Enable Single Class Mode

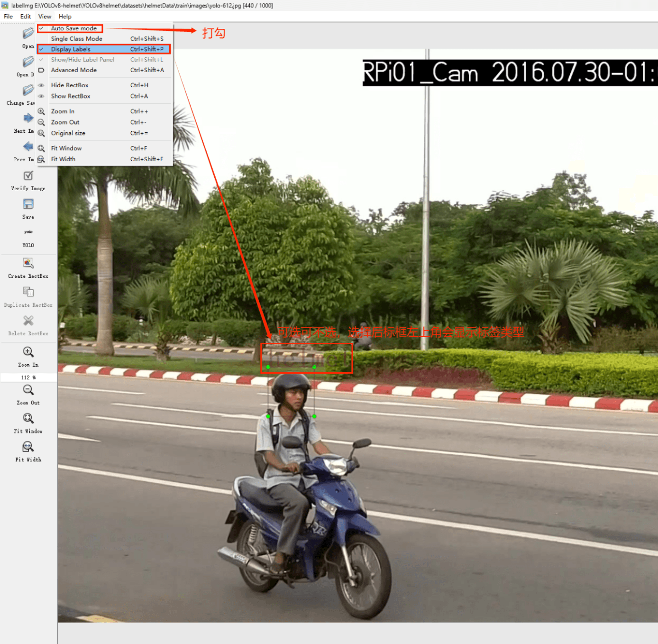point(76,39)
